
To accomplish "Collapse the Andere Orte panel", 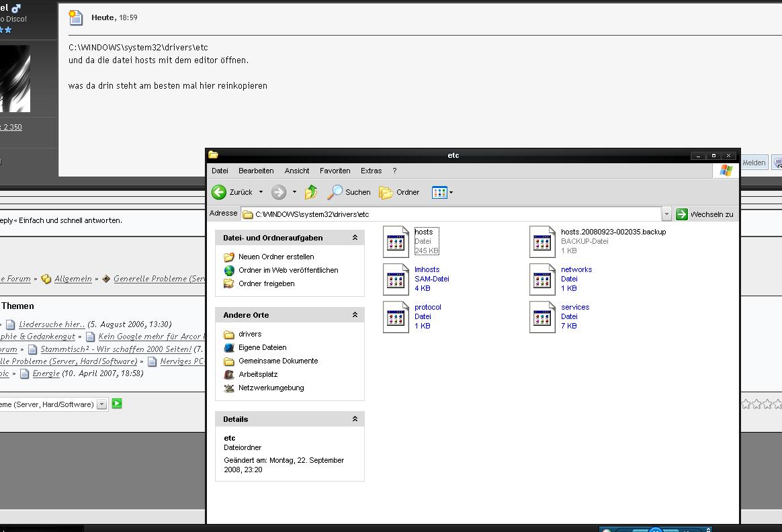I will tap(355, 315).
